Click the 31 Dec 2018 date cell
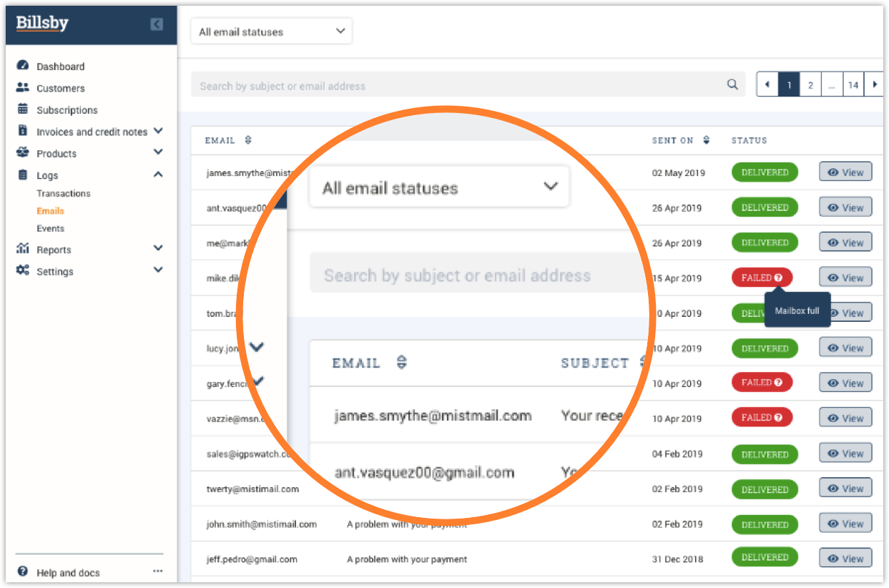The image size is (889, 588). pos(677,559)
